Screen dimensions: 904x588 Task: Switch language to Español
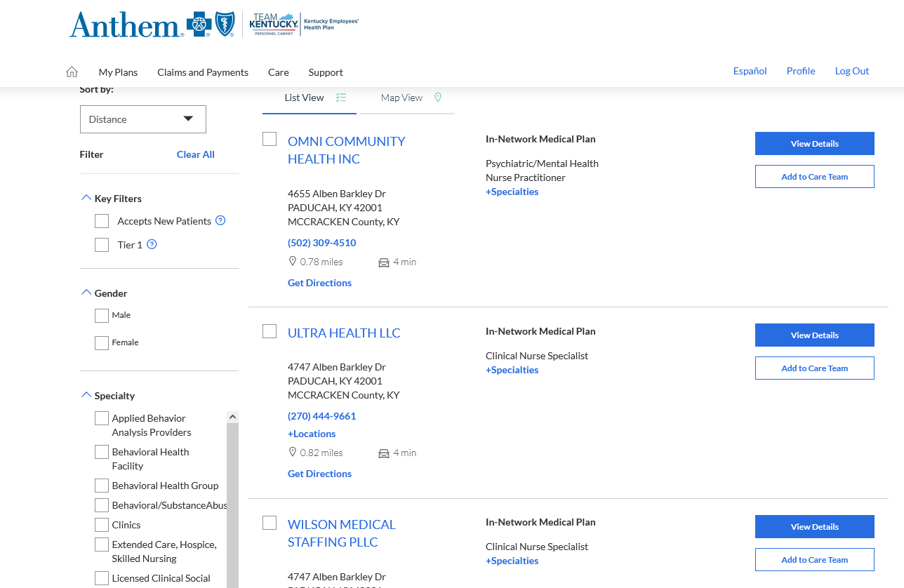750,71
